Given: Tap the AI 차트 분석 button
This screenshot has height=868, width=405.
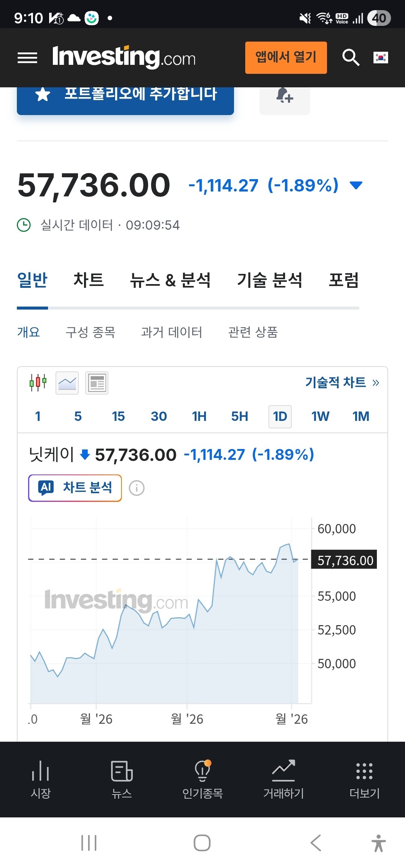Looking at the screenshot, I should tap(75, 488).
